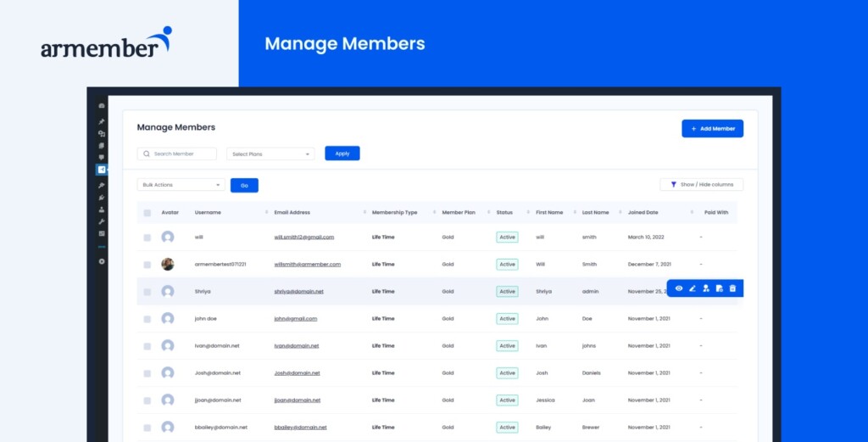
Task: Click last name 'Daniels' in Josh's row
Action: (x=591, y=372)
